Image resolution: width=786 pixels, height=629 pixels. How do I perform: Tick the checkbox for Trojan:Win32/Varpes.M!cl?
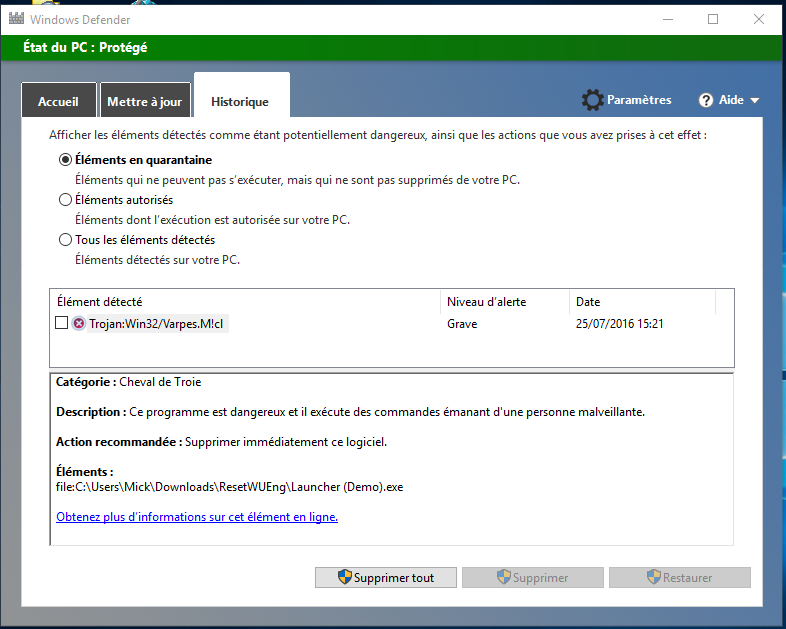pyautogui.click(x=62, y=323)
